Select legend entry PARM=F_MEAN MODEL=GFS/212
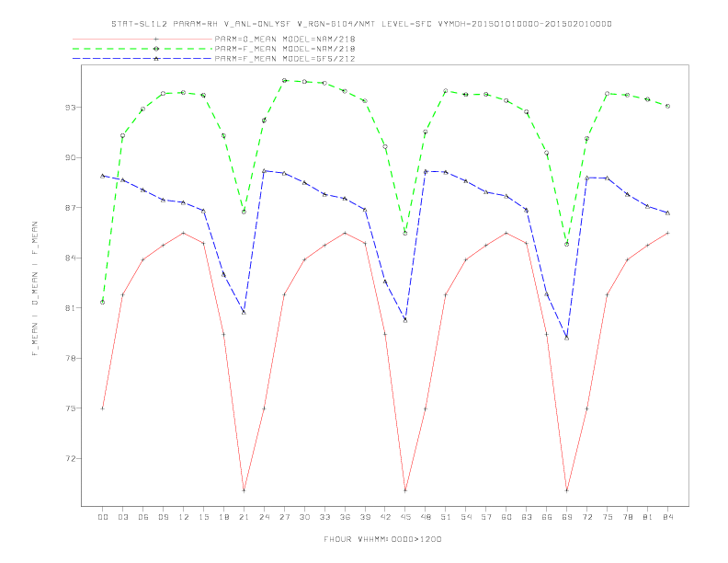Screen dimensions: 728x563 pyautogui.click(x=285, y=59)
